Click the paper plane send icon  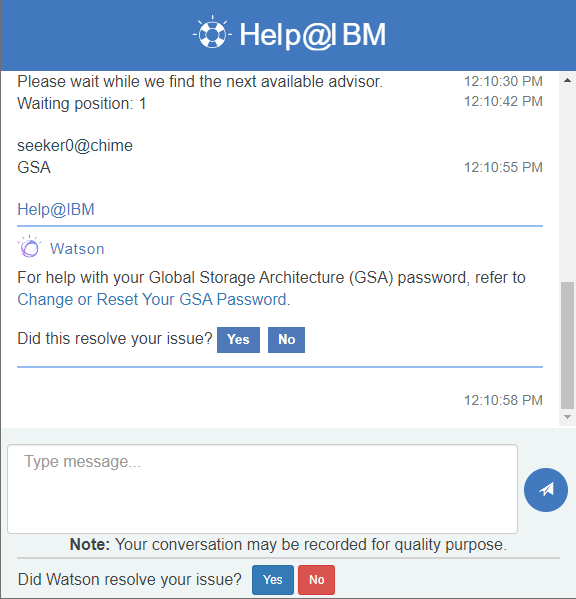pos(545,490)
